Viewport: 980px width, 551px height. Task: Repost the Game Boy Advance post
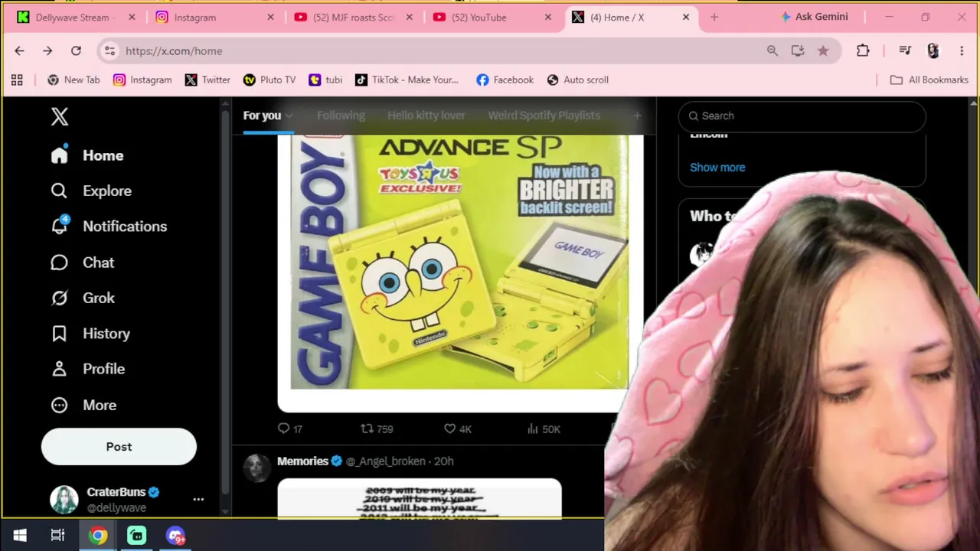[377, 429]
